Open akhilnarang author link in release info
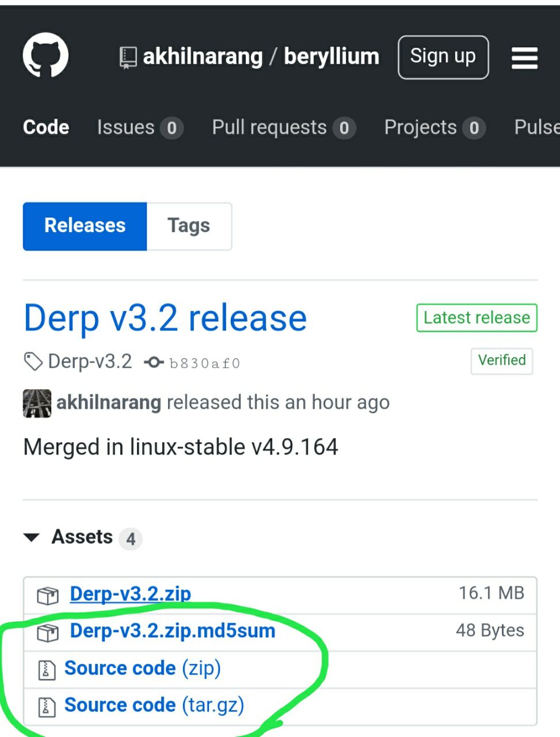Screen dimensions: 560x737 tap(109, 402)
